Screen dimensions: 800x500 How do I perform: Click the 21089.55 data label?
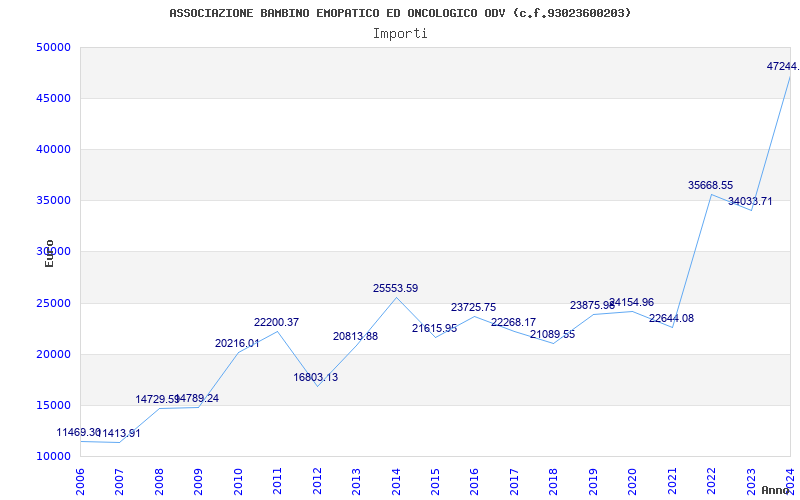click(553, 334)
